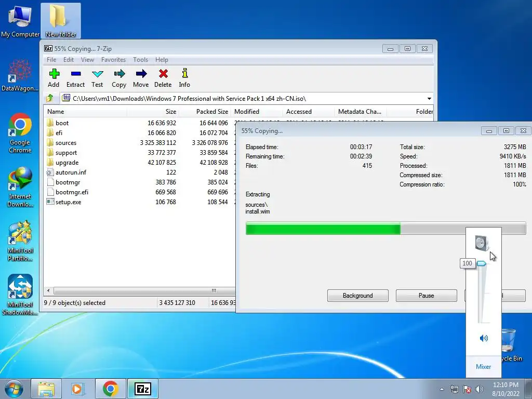Sort by Modified column header
This screenshot has height=399, width=532.
click(257, 112)
